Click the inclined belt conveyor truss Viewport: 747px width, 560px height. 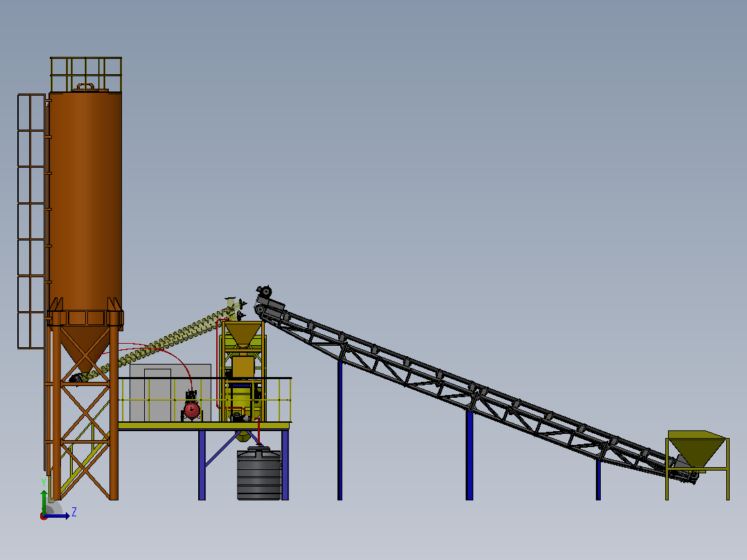tap(472, 392)
